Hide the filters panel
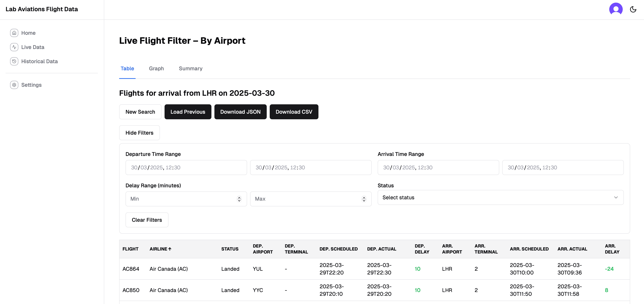 (x=139, y=133)
